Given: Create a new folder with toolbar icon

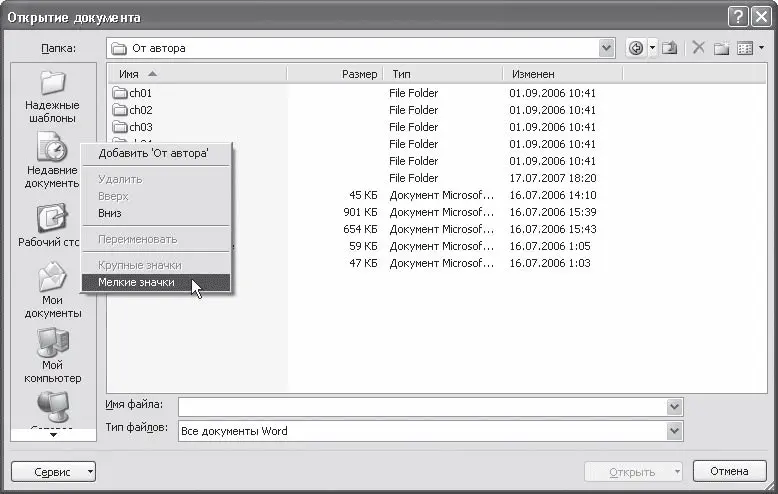Looking at the screenshot, I should click(x=720, y=48).
